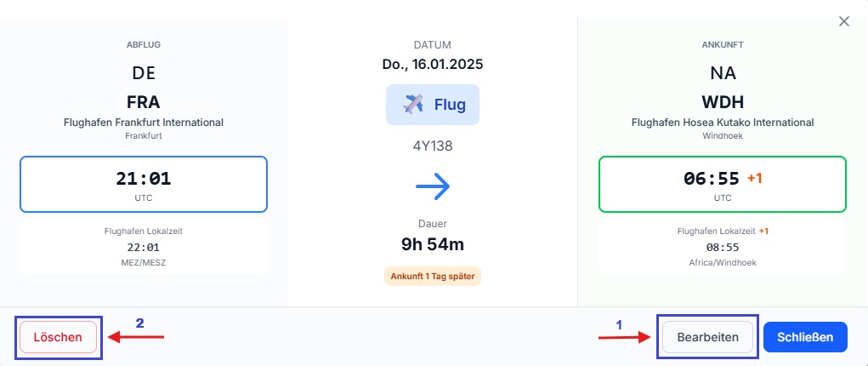Click the blue right arrow icon
Image resolution: width=868 pixels, height=366 pixels.
coord(433,187)
